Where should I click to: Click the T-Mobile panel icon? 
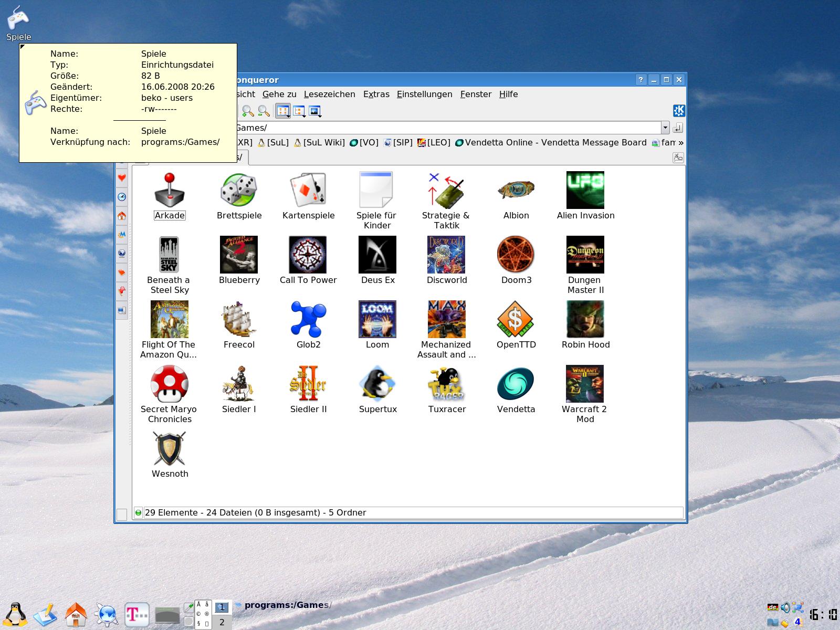(x=136, y=614)
